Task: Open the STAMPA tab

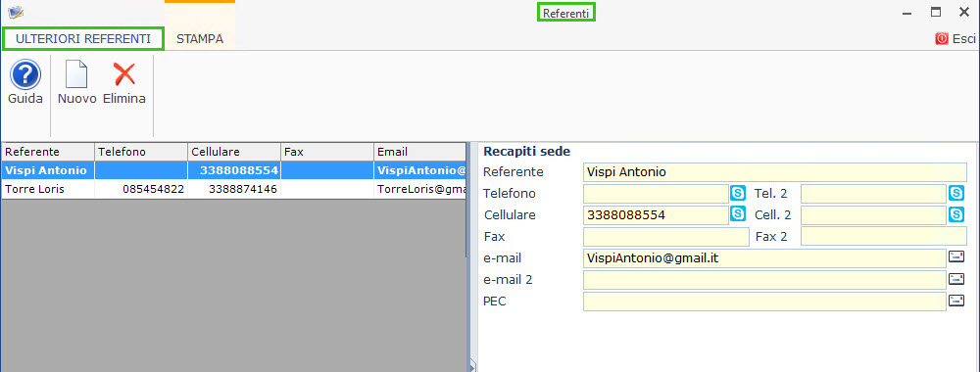Action: click(x=200, y=39)
